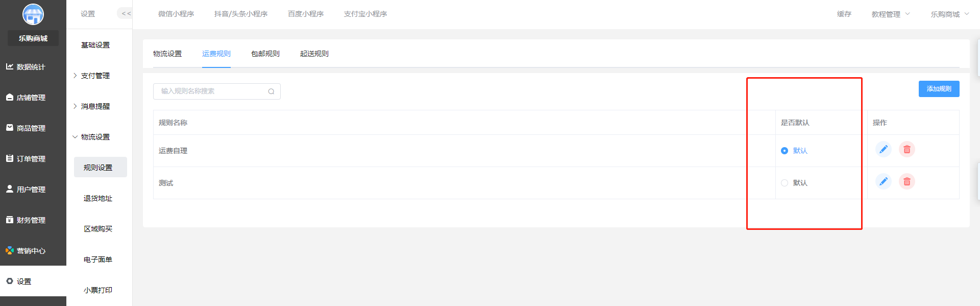Collapse the settings panel with << icon
Image resolution: width=980 pixels, height=306 pixels.
click(126, 14)
